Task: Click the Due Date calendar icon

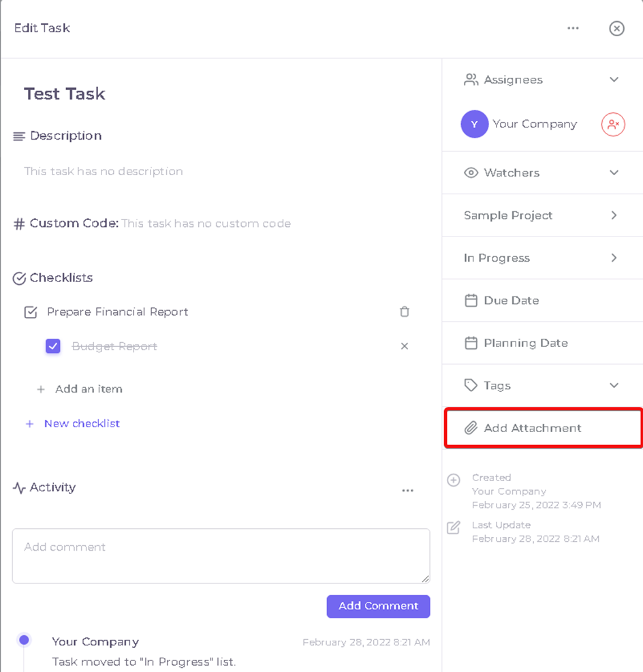Action: (471, 301)
